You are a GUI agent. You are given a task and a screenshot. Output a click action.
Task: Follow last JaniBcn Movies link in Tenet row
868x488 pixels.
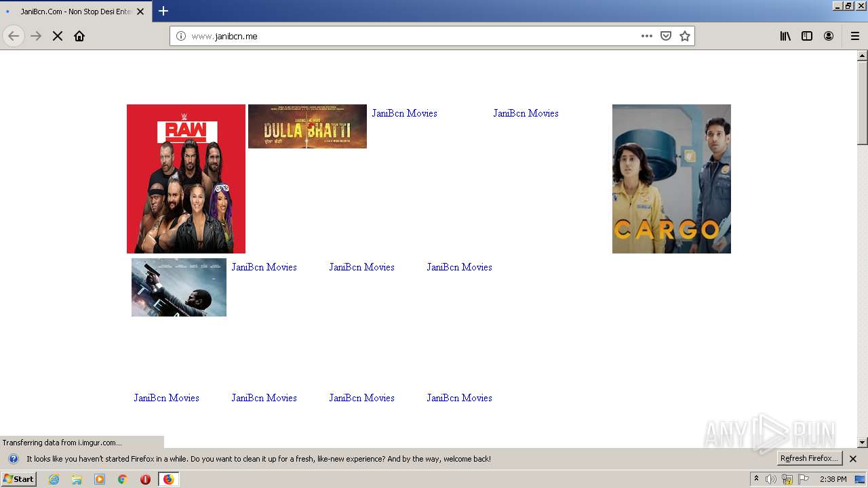tap(459, 267)
